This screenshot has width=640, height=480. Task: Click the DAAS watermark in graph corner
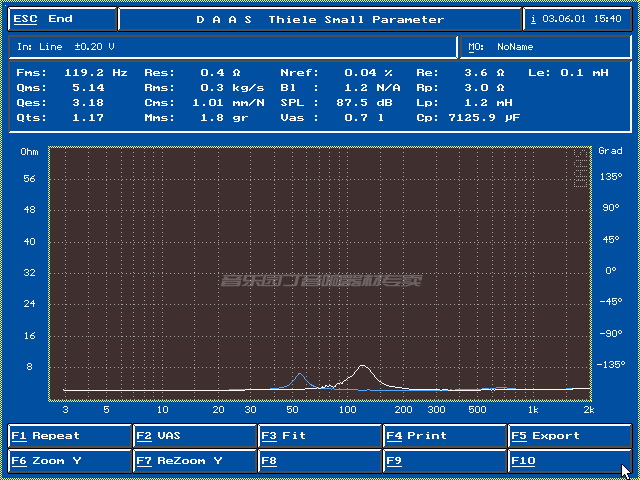[581, 167]
